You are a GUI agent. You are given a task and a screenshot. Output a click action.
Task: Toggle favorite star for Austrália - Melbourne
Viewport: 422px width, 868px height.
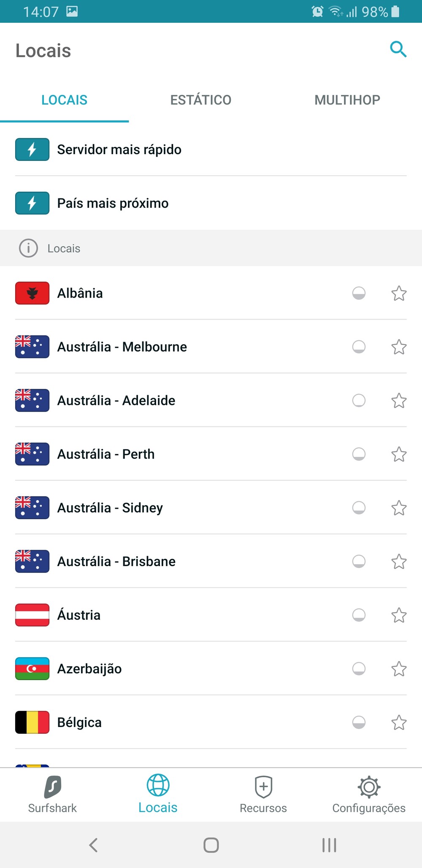tap(399, 347)
